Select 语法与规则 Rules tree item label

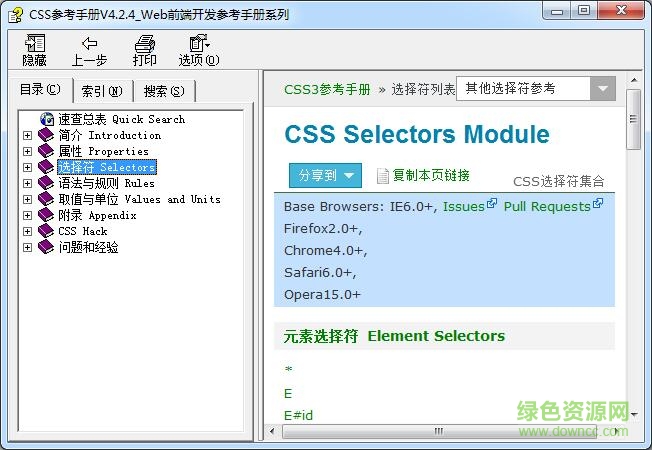coord(106,183)
